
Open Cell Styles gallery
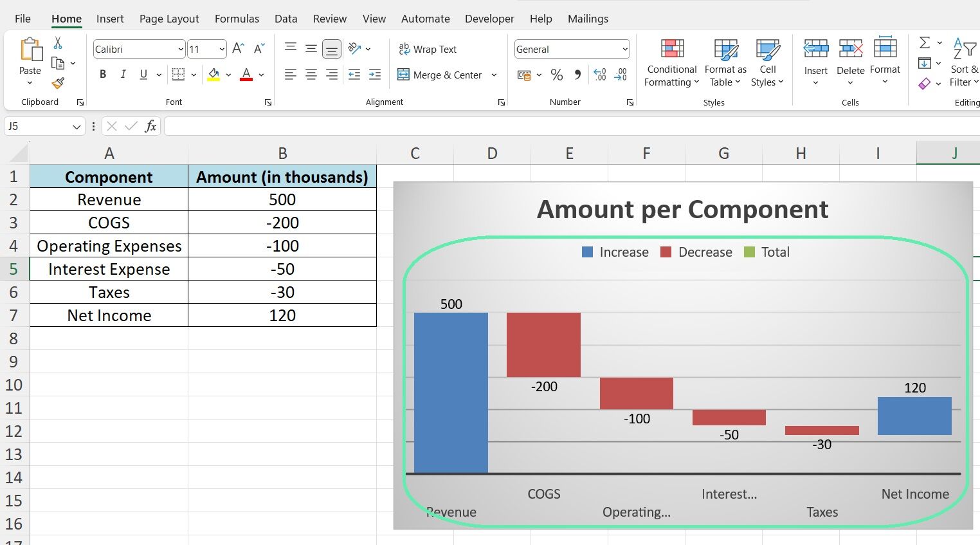[x=767, y=63]
